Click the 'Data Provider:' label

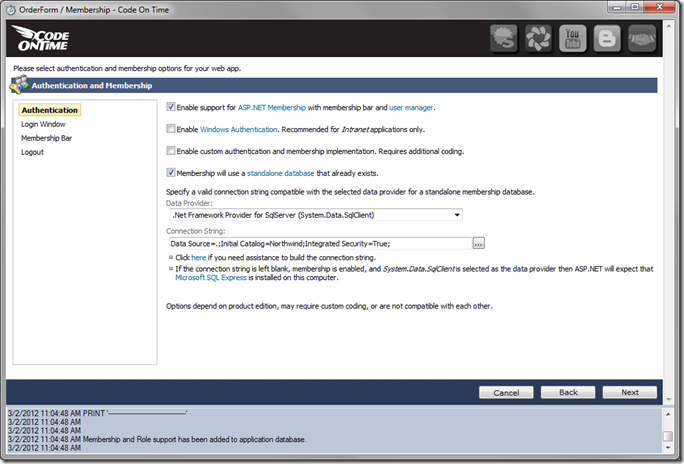point(189,203)
